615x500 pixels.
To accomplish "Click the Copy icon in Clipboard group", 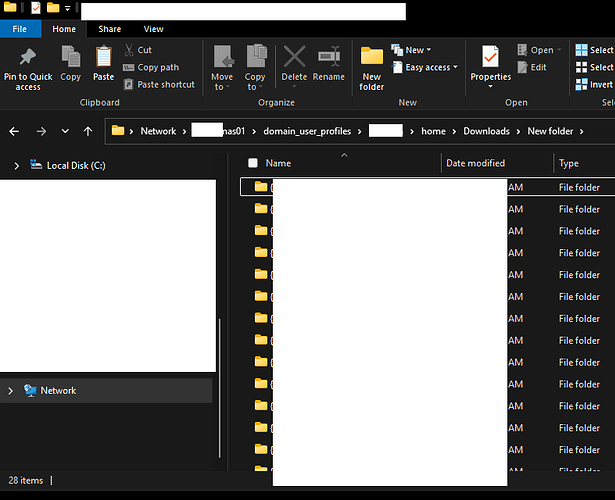I will click(x=70, y=58).
